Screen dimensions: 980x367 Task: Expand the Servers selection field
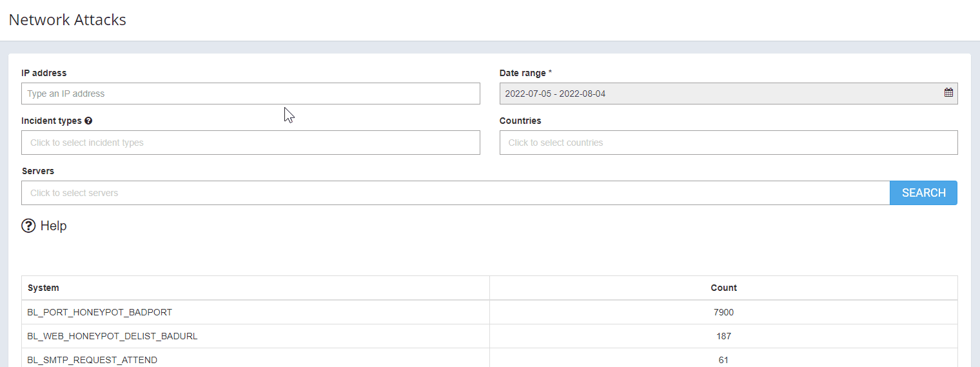tap(455, 193)
